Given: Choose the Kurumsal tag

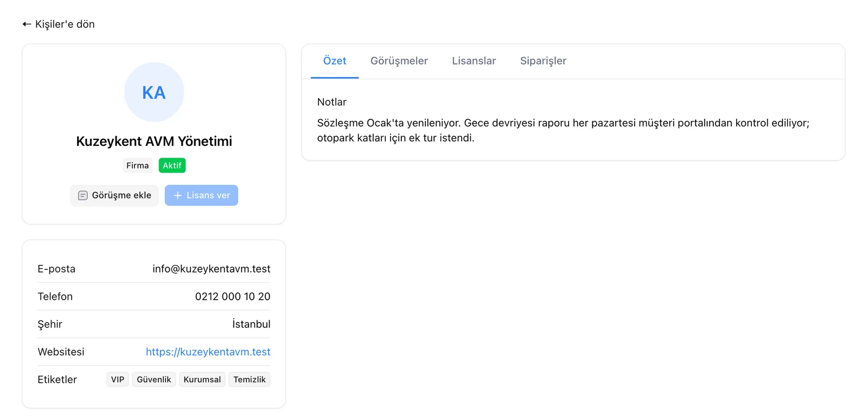Looking at the screenshot, I should [202, 379].
